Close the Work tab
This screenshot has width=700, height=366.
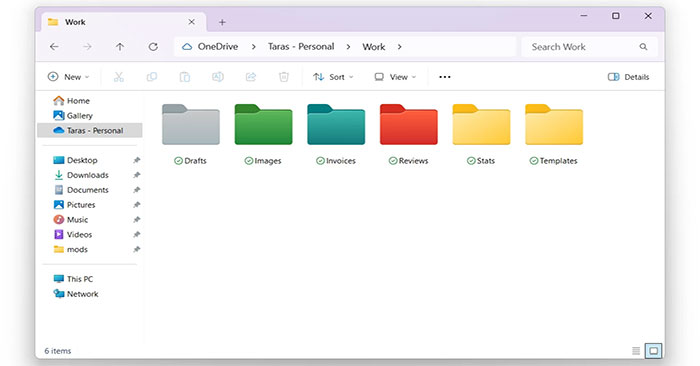coord(192,22)
